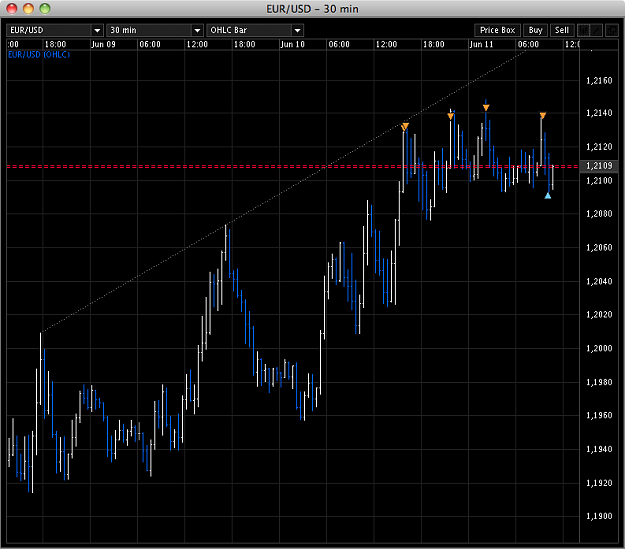
Task: Zoom the window with green button
Action: [45, 8]
